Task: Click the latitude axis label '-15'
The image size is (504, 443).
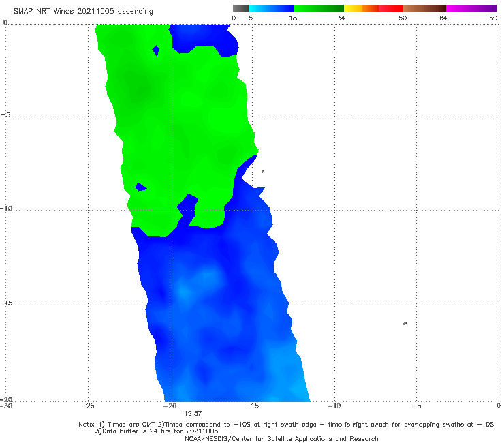Action: [5, 303]
